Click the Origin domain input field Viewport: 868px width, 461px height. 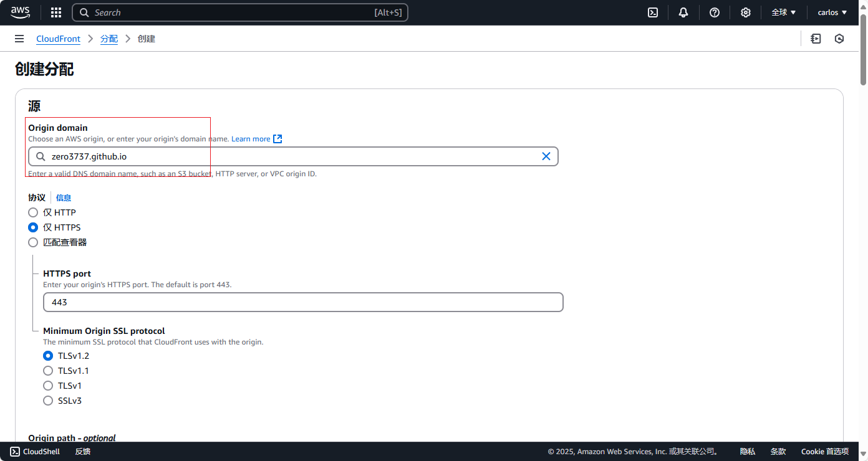coord(293,156)
